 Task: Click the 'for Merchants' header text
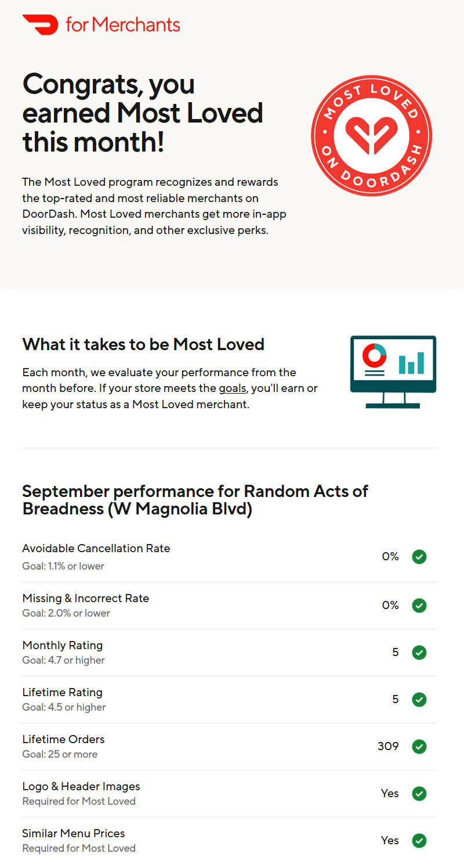[x=123, y=24]
